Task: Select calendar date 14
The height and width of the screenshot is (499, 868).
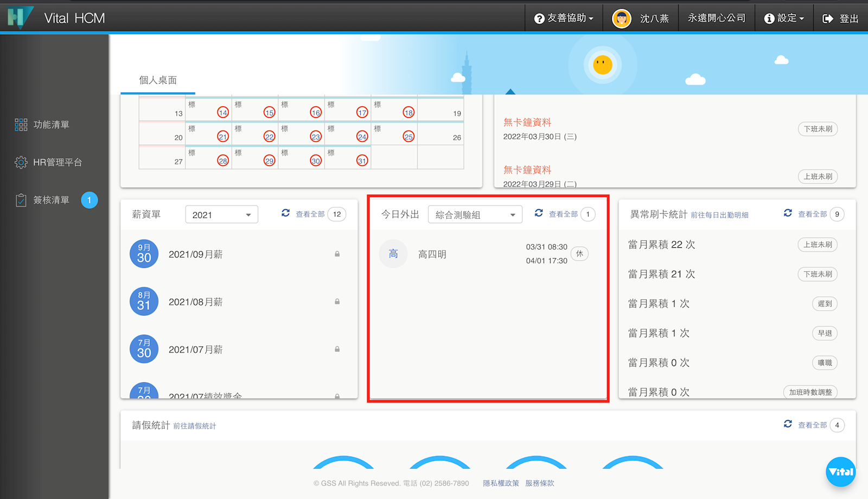Action: [222, 113]
